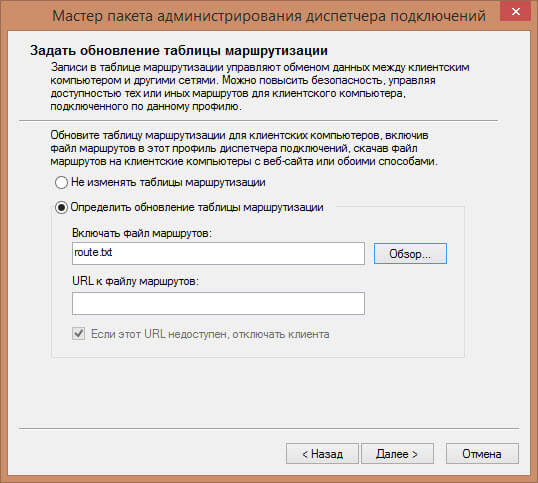The height and width of the screenshot is (483, 538).
Task: Click the "Определить обновление таблицы маршрутизации" label text
Action: (197, 207)
